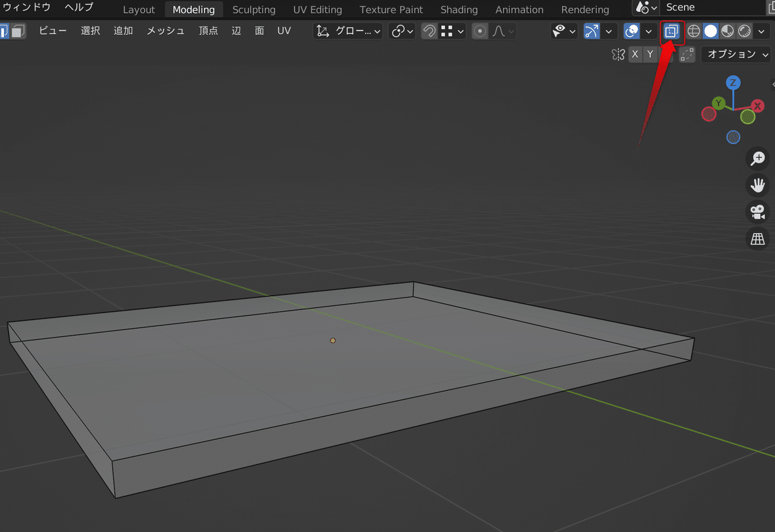775x532 pixels.
Task: Open the オプション dropdown
Action: pos(736,54)
